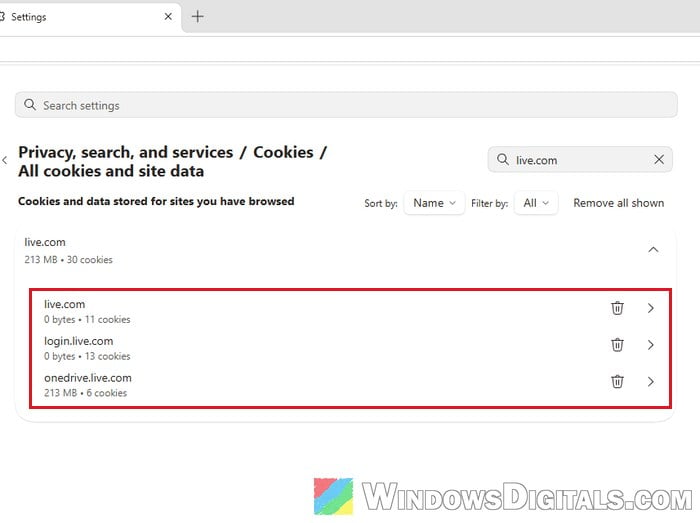Open details for live.com sub-entry
The height and width of the screenshot is (523, 700).
651,308
